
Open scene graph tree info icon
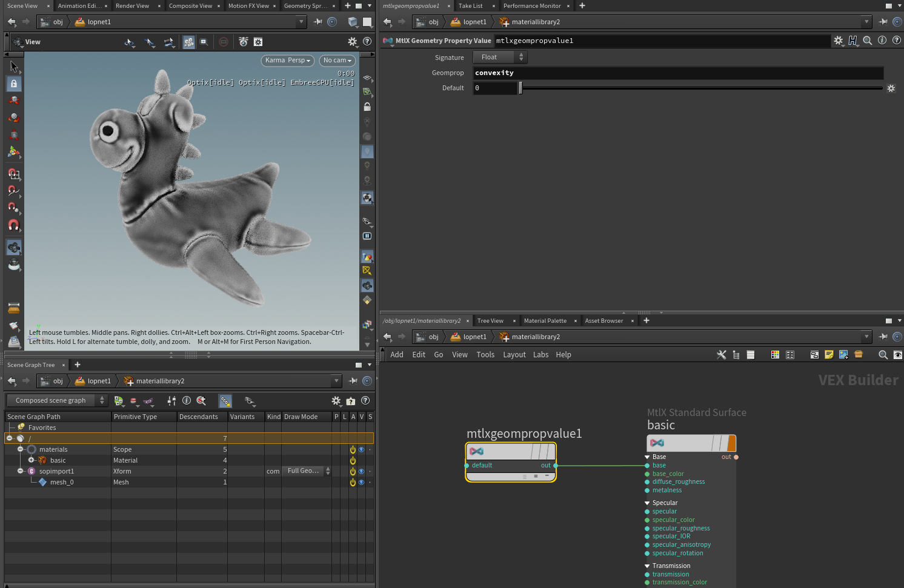pos(187,400)
